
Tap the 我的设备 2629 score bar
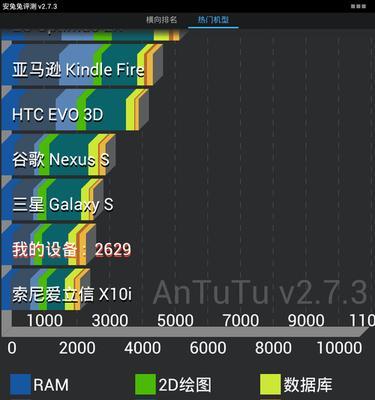click(x=49, y=245)
